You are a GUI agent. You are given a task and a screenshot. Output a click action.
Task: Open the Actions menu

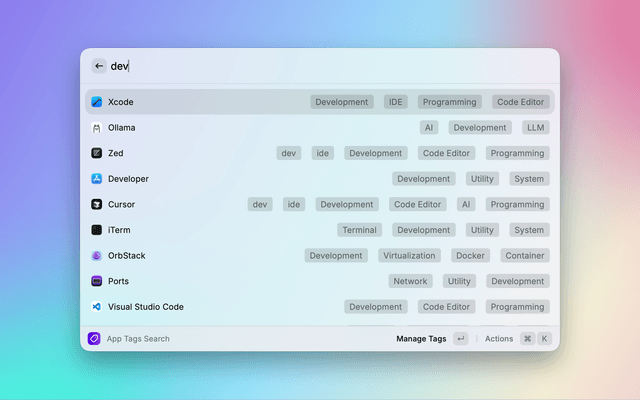[x=499, y=339]
